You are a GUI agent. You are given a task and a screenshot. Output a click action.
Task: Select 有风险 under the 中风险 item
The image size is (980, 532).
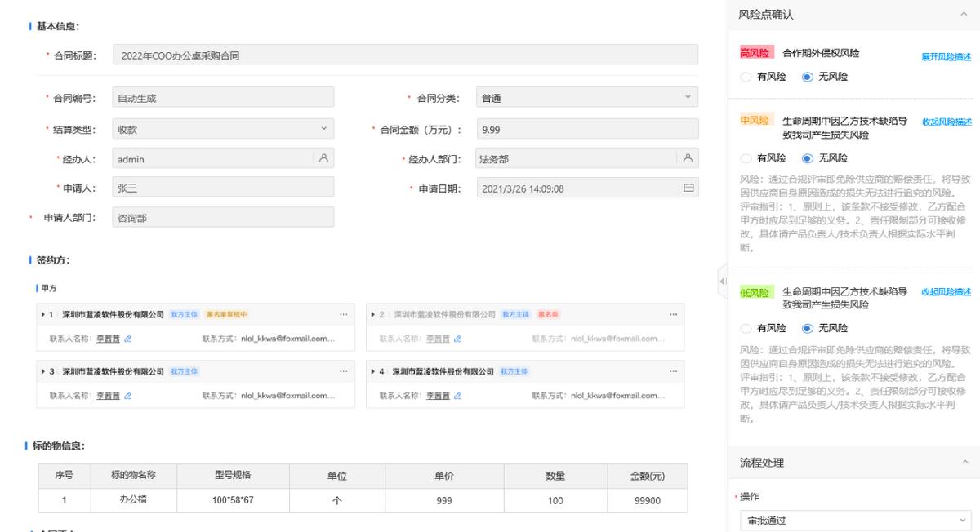coord(744,158)
